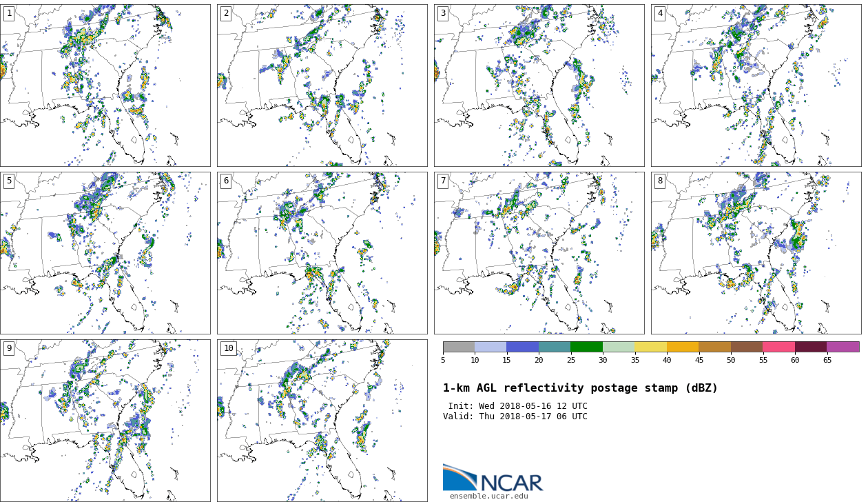Select ensemble member 1 map panel
868x502 pixels.
pos(105,86)
